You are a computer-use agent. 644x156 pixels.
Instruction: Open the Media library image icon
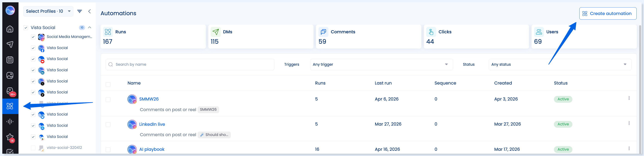10,75
